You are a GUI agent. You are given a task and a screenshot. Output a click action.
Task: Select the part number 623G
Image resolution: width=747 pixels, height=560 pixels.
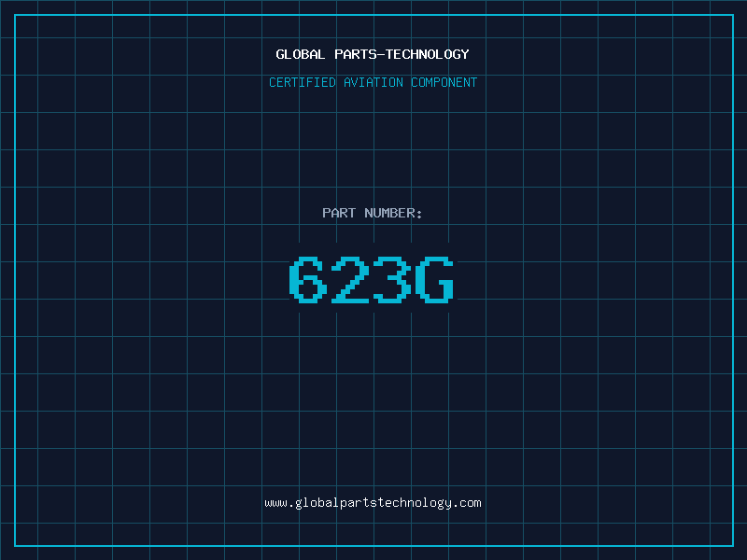coord(372,280)
